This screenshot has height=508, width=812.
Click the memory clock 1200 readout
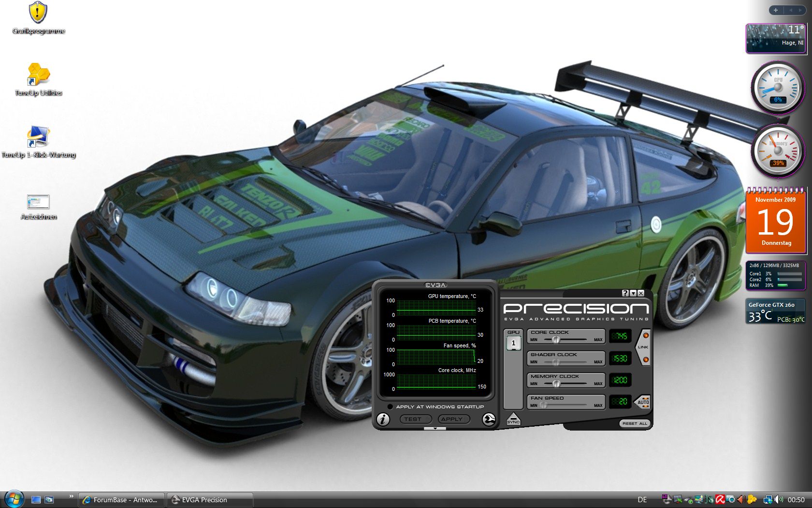pos(620,380)
